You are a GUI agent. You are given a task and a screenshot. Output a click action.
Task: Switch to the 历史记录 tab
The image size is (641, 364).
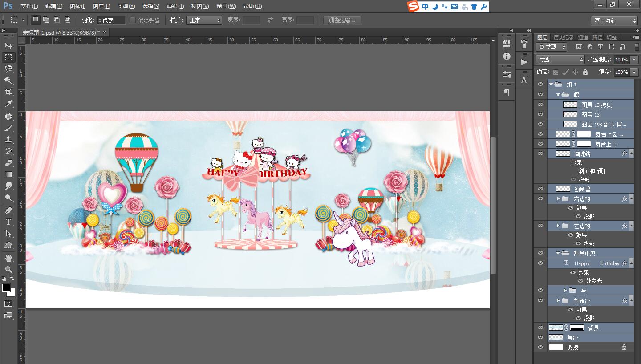pyautogui.click(x=564, y=37)
